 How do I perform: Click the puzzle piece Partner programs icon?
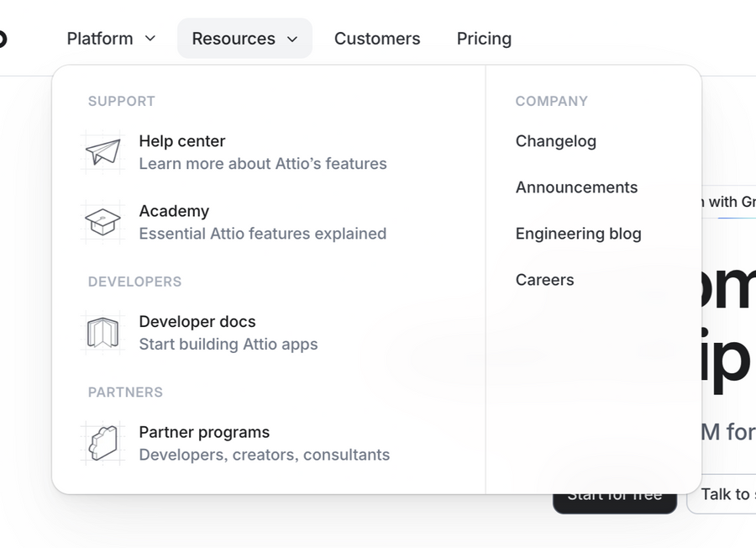coord(102,442)
